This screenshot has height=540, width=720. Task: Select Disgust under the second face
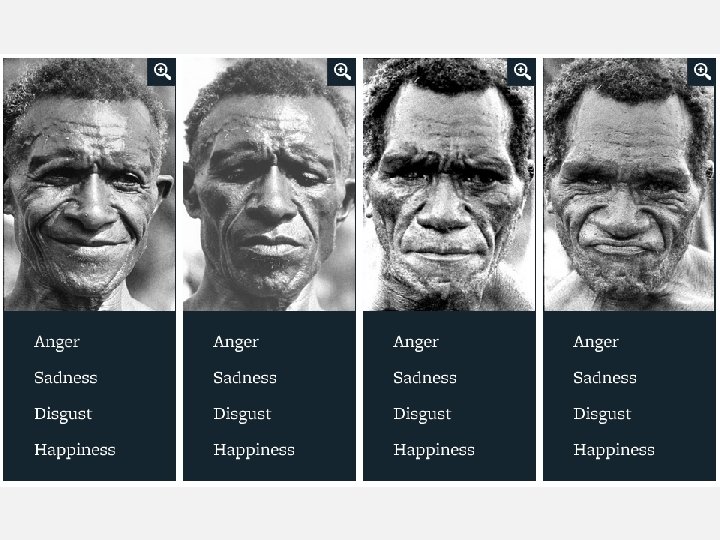(242, 414)
